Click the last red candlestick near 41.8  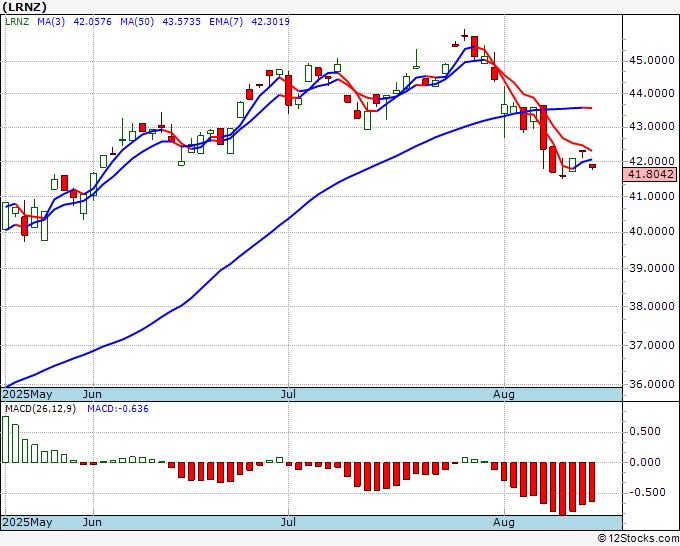coord(592,166)
